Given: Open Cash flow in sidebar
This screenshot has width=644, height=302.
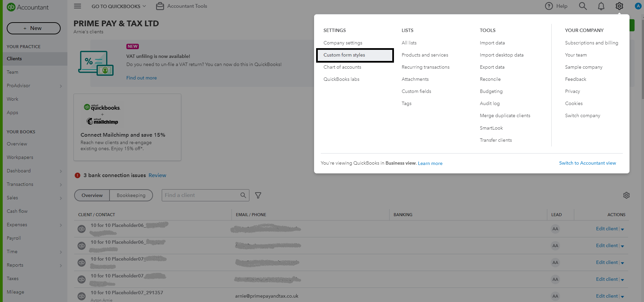Looking at the screenshot, I should click(x=17, y=211).
